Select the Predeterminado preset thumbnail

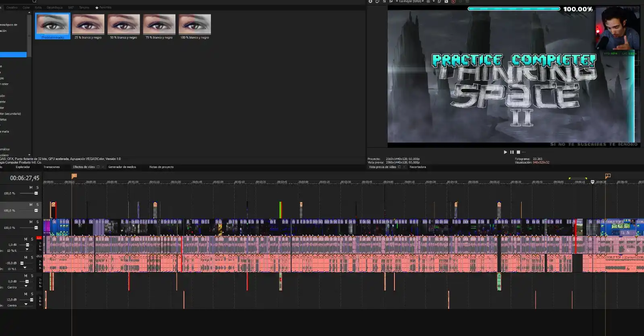(x=53, y=26)
